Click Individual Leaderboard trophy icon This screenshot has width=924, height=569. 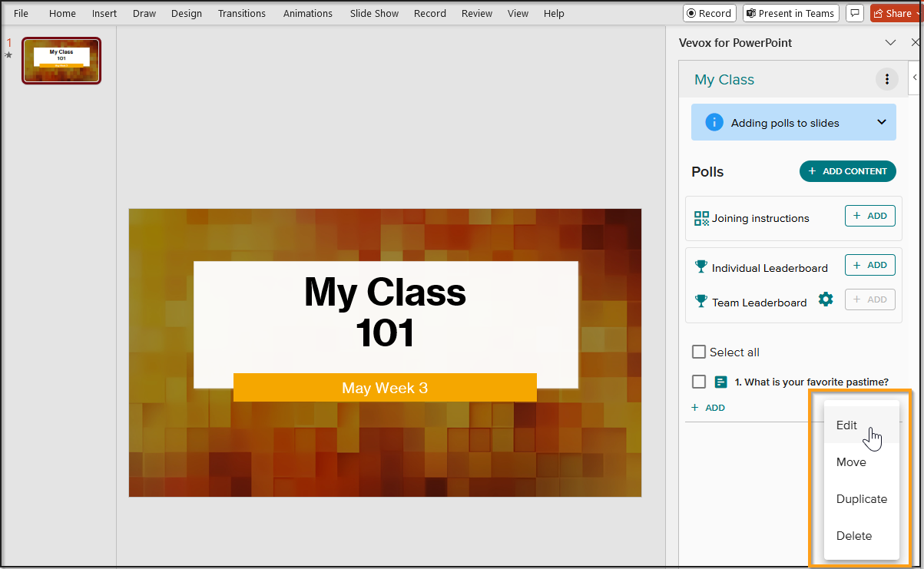[700, 266]
